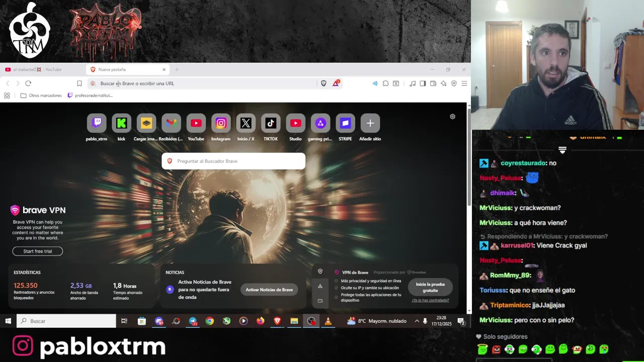Viewport: 644px width, 362px height.
Task: Open the 8°C Mayorm. nublado weather widget
Action: coord(377,321)
